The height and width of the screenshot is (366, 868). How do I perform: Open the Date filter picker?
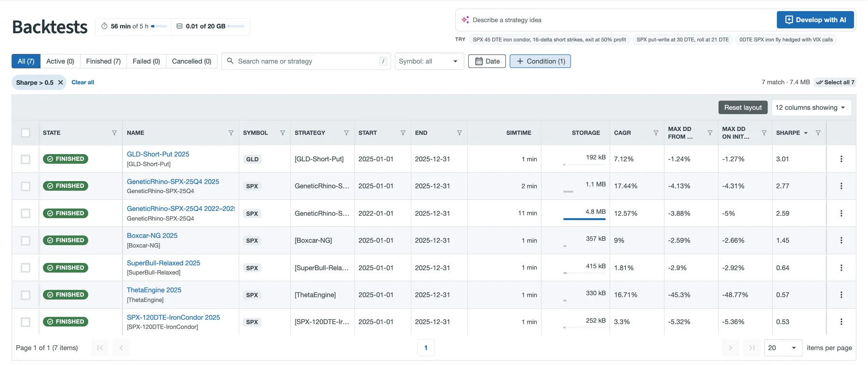[487, 61]
